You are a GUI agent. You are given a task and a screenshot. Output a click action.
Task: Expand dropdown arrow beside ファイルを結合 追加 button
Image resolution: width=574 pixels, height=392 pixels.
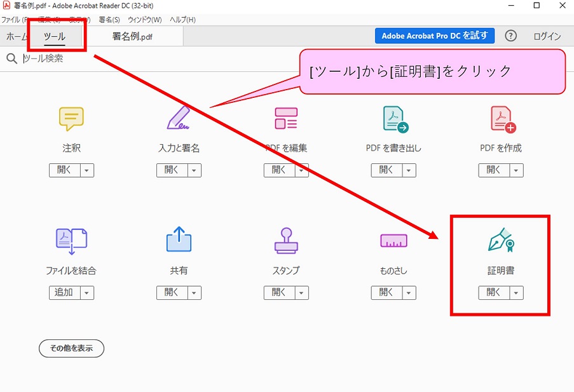(x=86, y=293)
